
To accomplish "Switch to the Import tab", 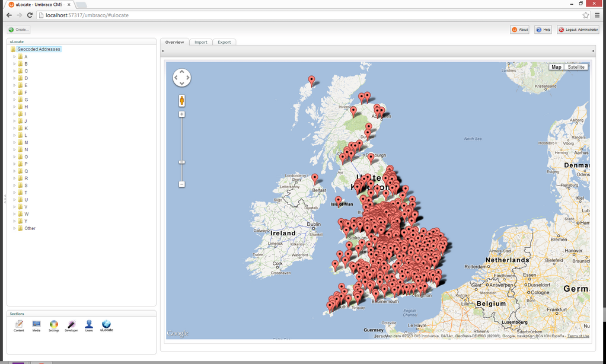I will tap(201, 42).
